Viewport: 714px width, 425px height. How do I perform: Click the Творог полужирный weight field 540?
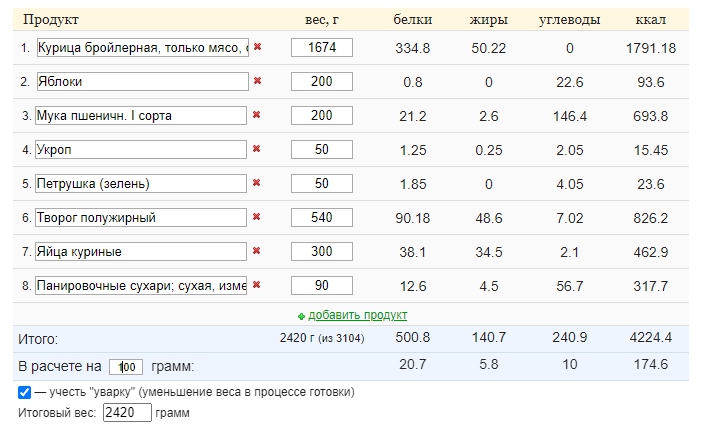click(x=321, y=218)
